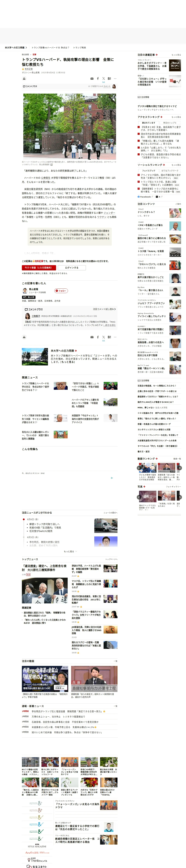Share on X icon under the headline

tap(104, 79)
